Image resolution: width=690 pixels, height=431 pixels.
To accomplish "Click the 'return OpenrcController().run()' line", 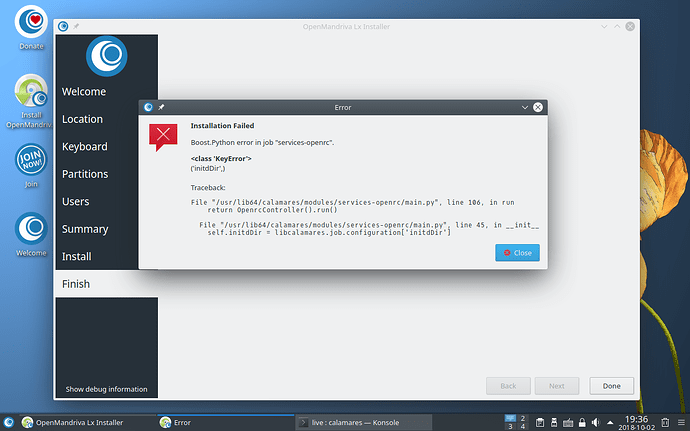I will click(272, 210).
